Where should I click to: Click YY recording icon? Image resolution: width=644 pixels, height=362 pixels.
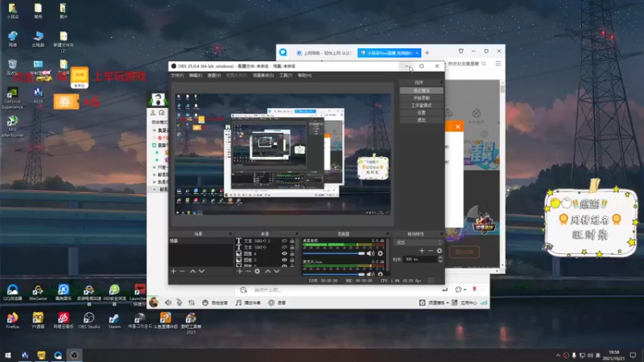click(x=271, y=302)
